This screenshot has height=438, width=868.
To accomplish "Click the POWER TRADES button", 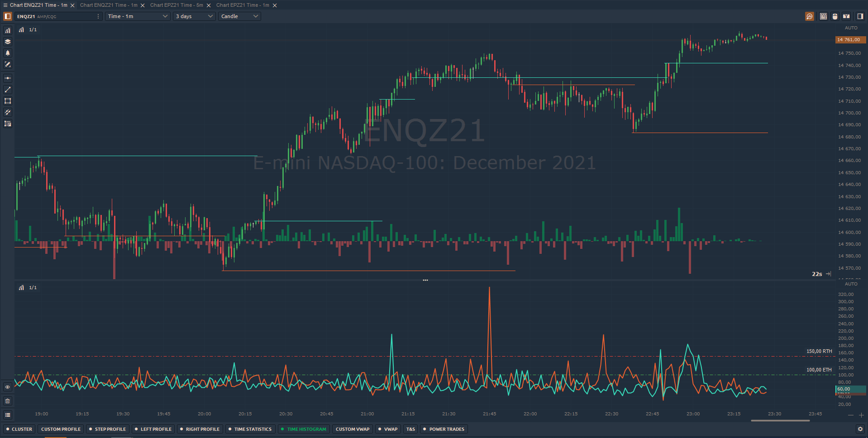I will pyautogui.click(x=444, y=428).
